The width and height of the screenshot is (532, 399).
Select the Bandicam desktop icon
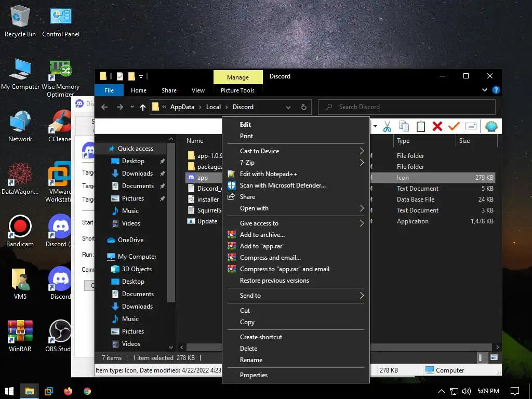pos(20,231)
